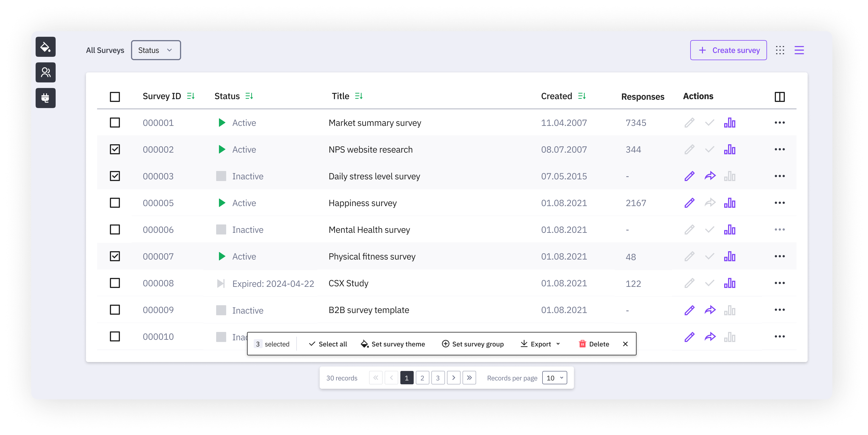Activate survey 000010 with arrow icon
This screenshot has width=868, height=435.
[710, 336]
